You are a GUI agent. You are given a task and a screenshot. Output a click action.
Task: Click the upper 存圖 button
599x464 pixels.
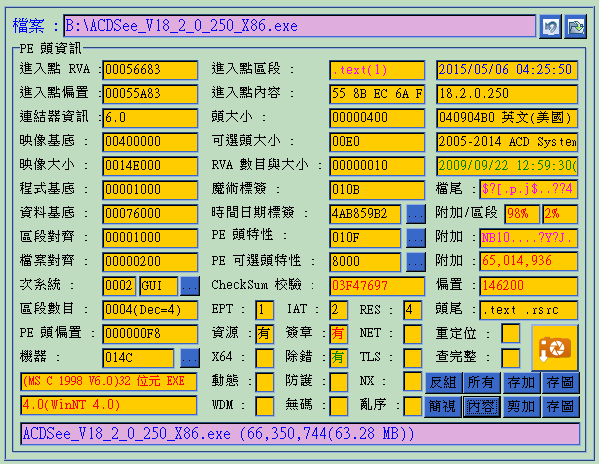point(560,383)
